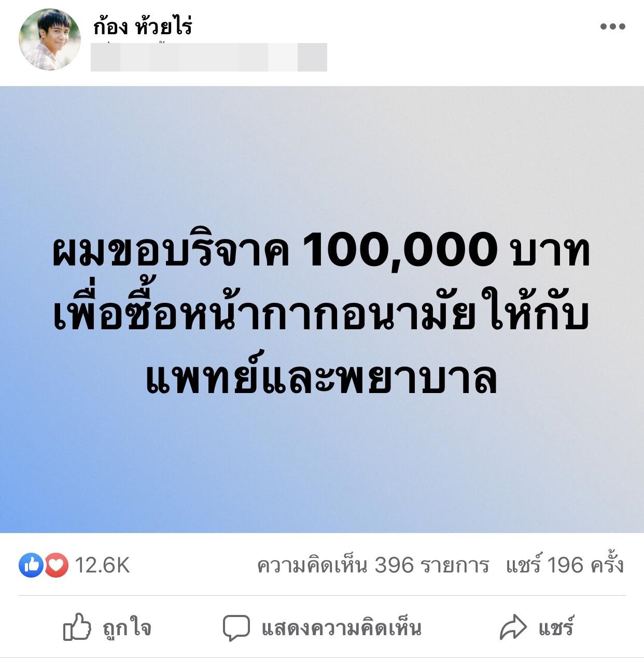Tap the ถูกใจ like label

(x=127, y=628)
